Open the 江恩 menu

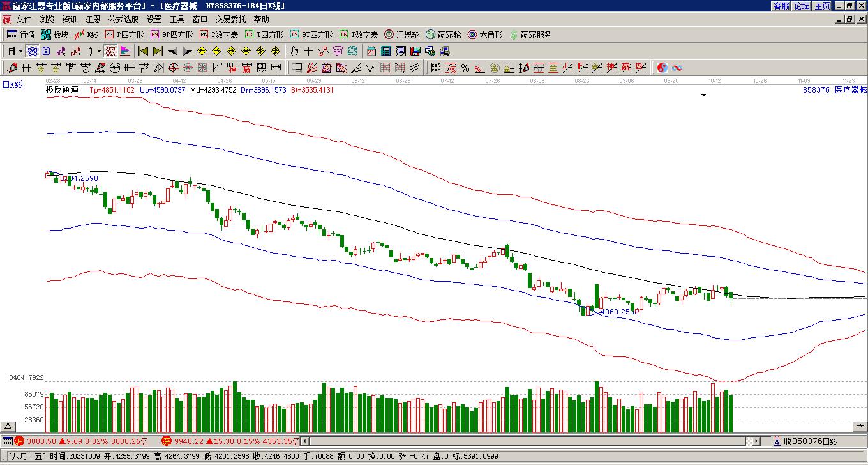click(x=93, y=19)
